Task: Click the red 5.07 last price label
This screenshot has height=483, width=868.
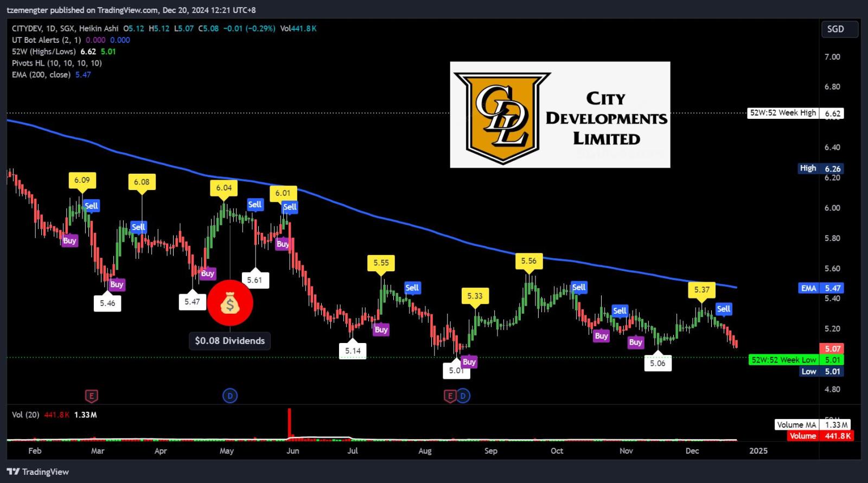Action: [832, 348]
